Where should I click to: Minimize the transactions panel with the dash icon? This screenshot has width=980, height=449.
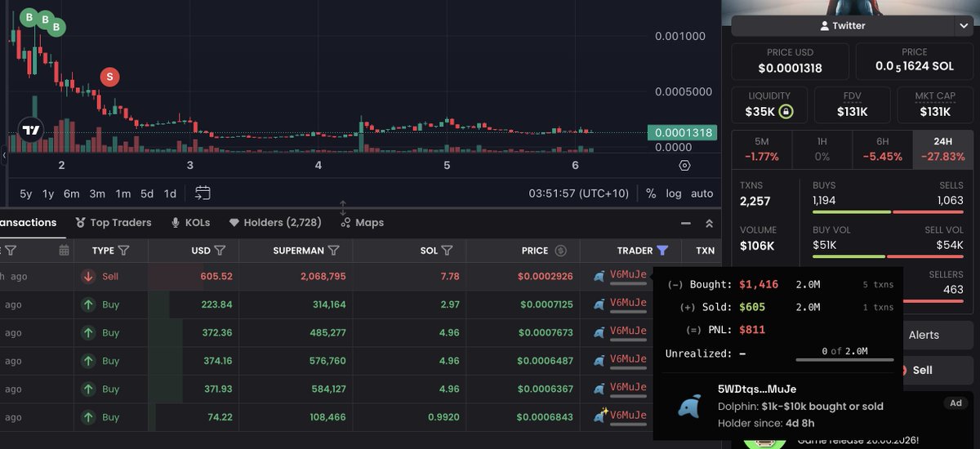[685, 223]
